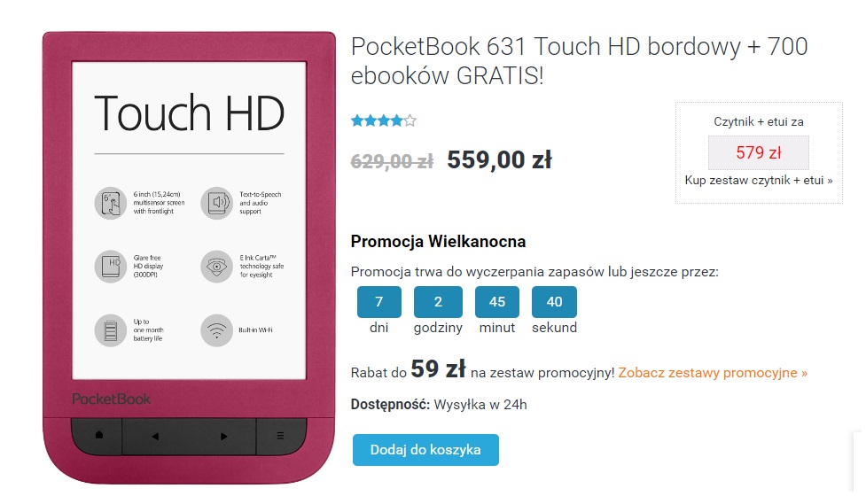
Task: Click the days countdown tile showing 7
Action: pyautogui.click(x=378, y=302)
